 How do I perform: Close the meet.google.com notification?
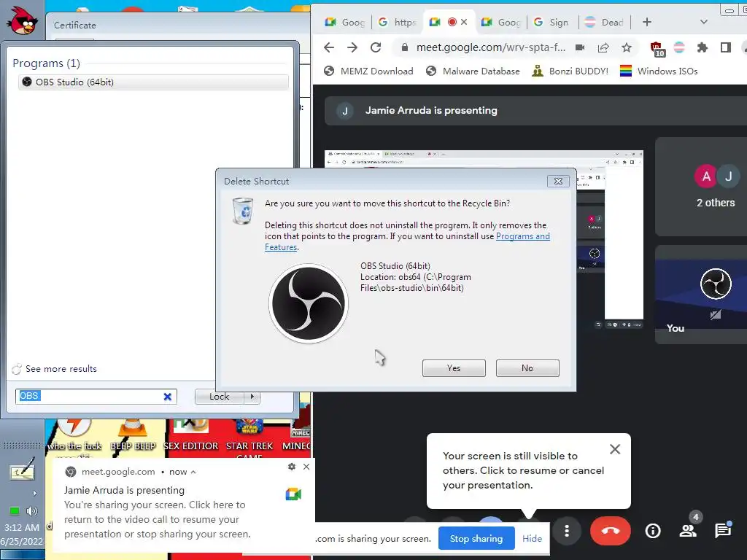coord(306,467)
